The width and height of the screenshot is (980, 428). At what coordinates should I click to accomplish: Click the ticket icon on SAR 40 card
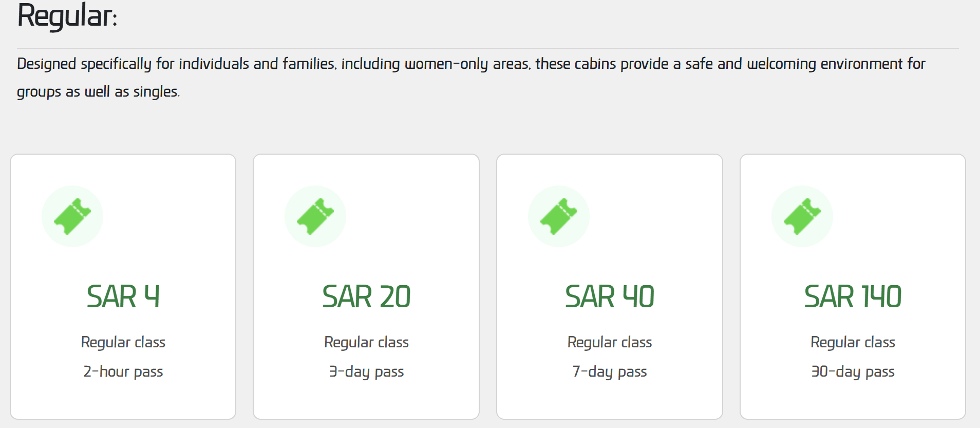point(559,216)
